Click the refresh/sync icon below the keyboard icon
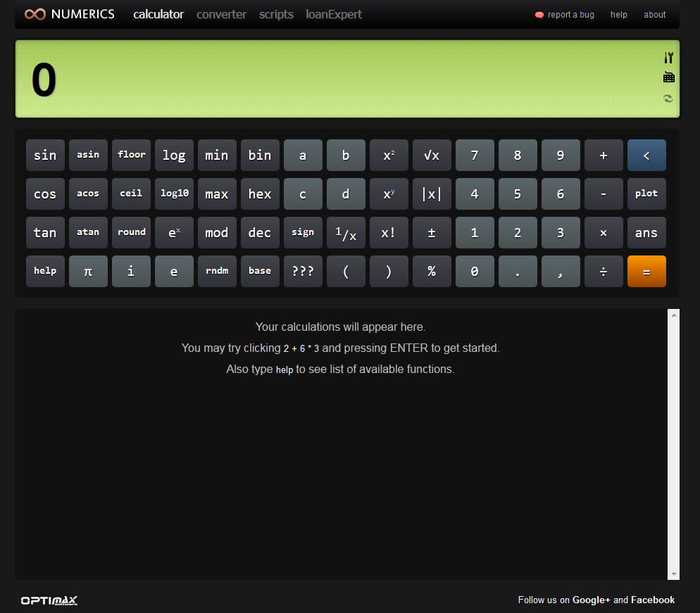 (x=668, y=99)
